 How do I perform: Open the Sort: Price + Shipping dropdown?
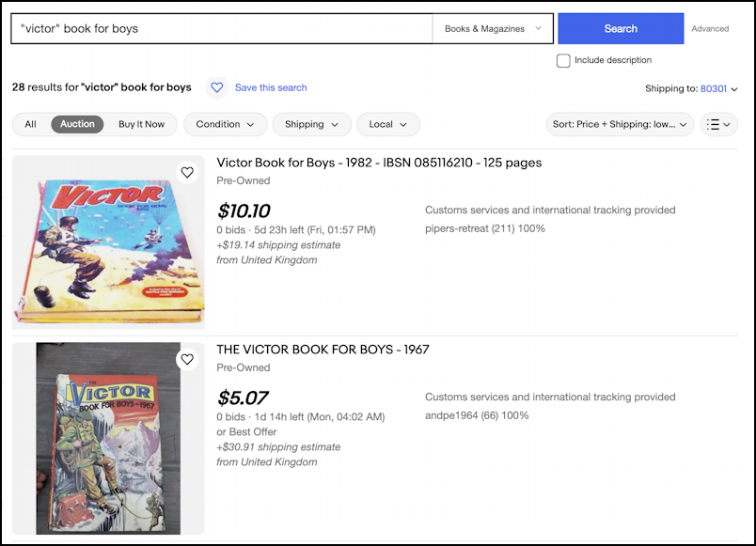(x=620, y=124)
